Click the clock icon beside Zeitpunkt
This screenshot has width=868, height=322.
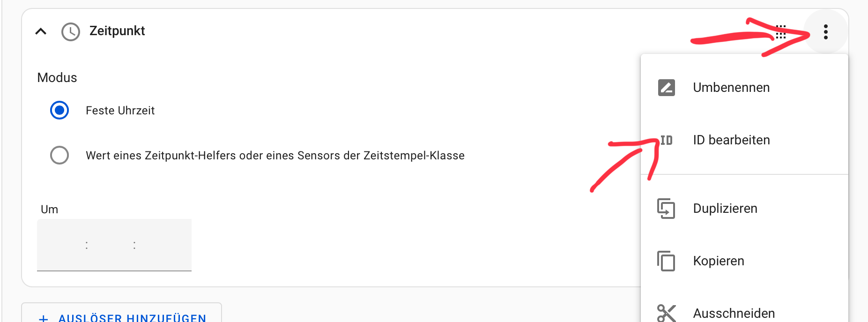click(71, 32)
